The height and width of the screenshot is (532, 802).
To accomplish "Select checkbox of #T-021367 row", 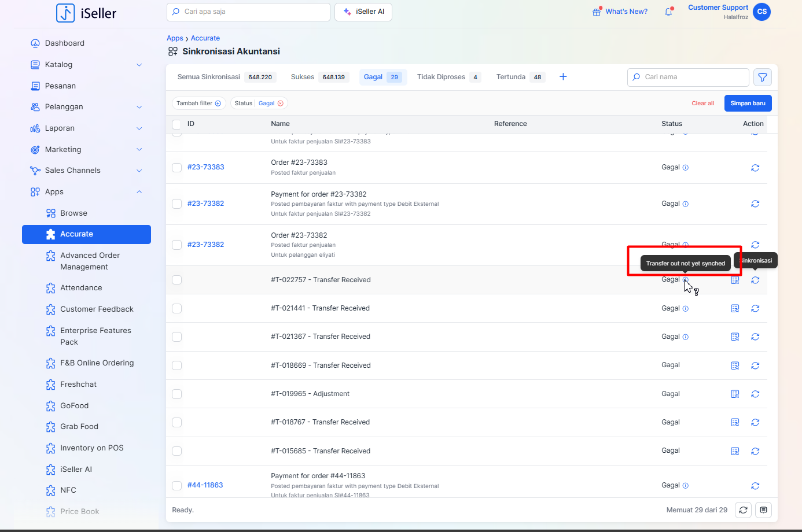I will pyautogui.click(x=176, y=337).
